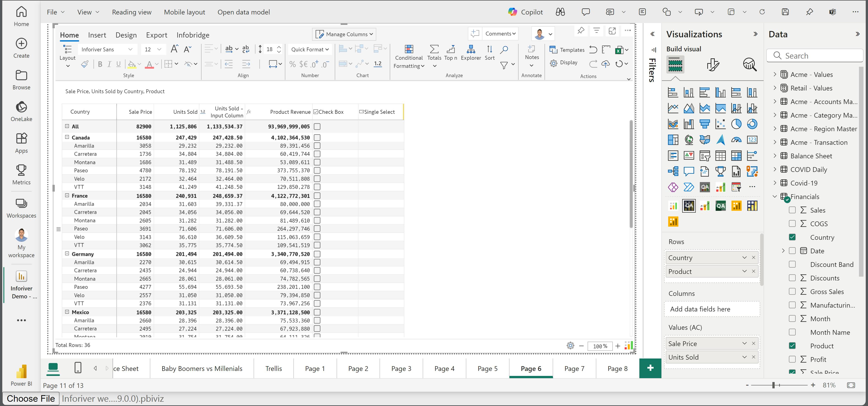
Task: Check the COGS field checkbox
Action: [x=792, y=223]
